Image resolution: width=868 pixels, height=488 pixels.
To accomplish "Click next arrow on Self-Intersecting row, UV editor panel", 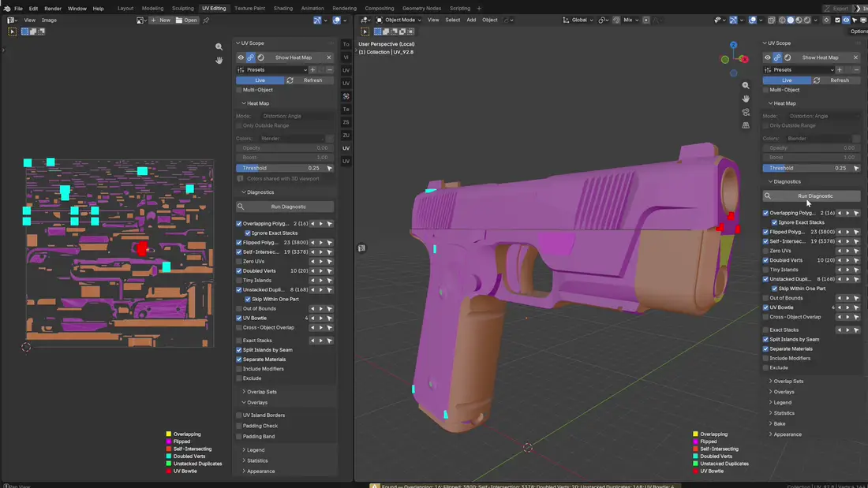I will (321, 251).
